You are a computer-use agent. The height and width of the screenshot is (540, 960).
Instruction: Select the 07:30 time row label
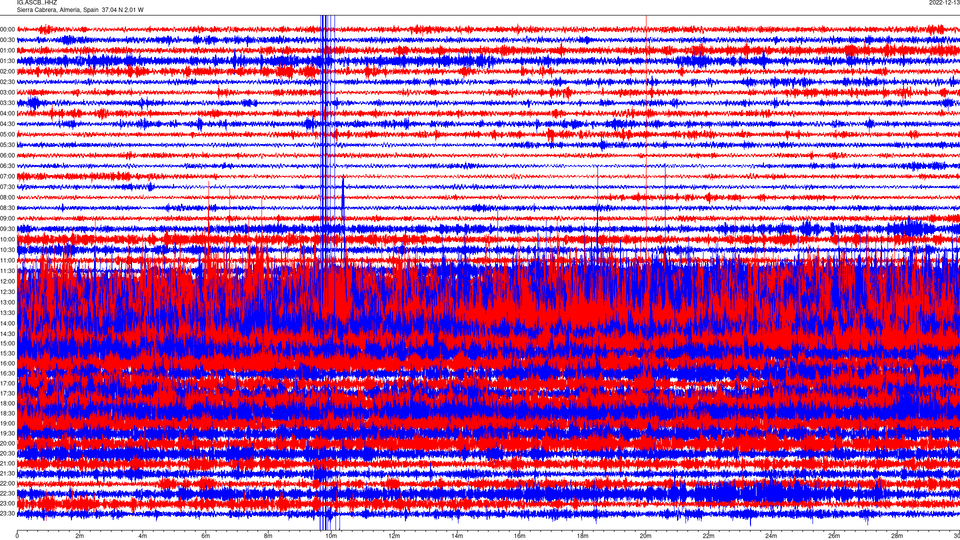click(x=8, y=187)
